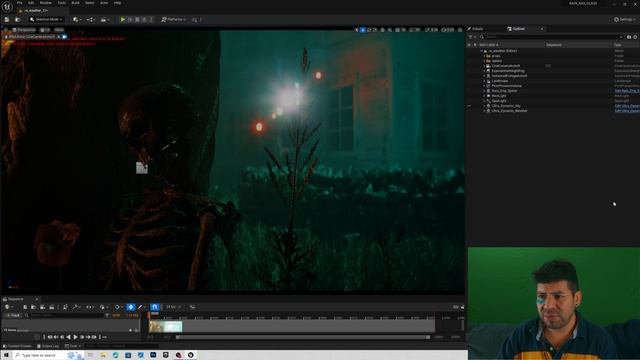Image resolution: width=640 pixels, height=360 pixels.
Task: Open the cinematics toolbar dropdown
Action: [105, 20]
